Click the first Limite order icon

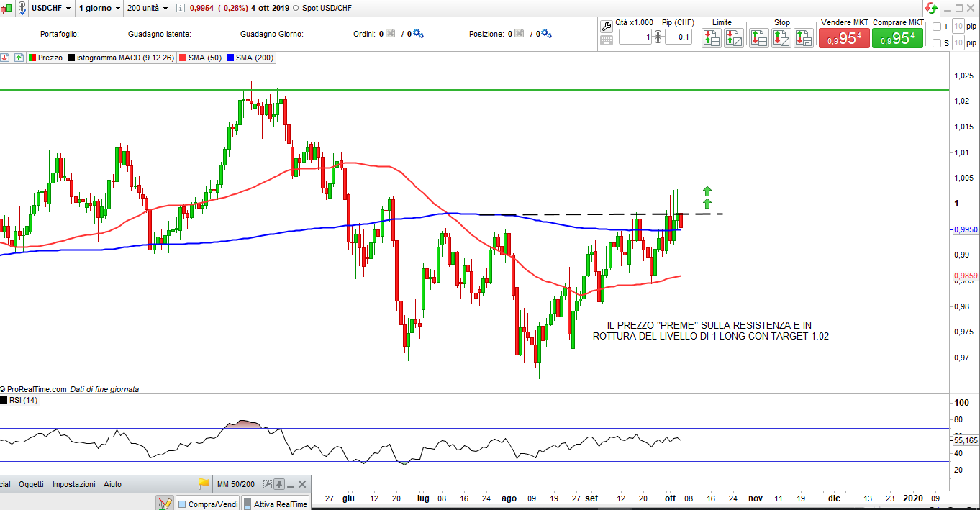point(711,38)
